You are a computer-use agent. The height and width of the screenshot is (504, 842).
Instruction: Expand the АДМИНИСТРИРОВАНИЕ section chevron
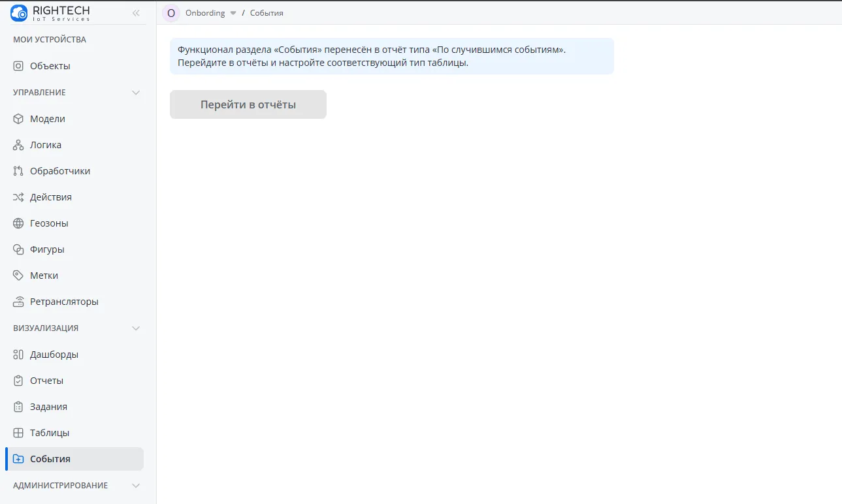(x=136, y=486)
